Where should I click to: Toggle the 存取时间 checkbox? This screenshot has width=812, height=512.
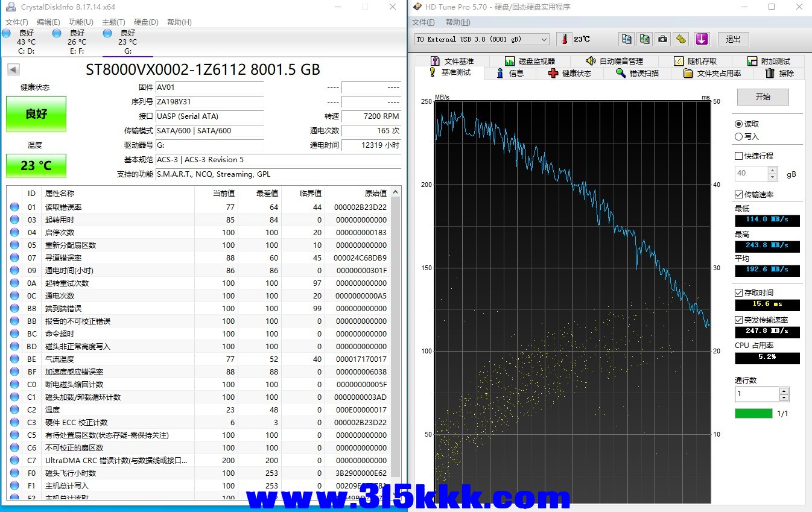click(x=739, y=292)
